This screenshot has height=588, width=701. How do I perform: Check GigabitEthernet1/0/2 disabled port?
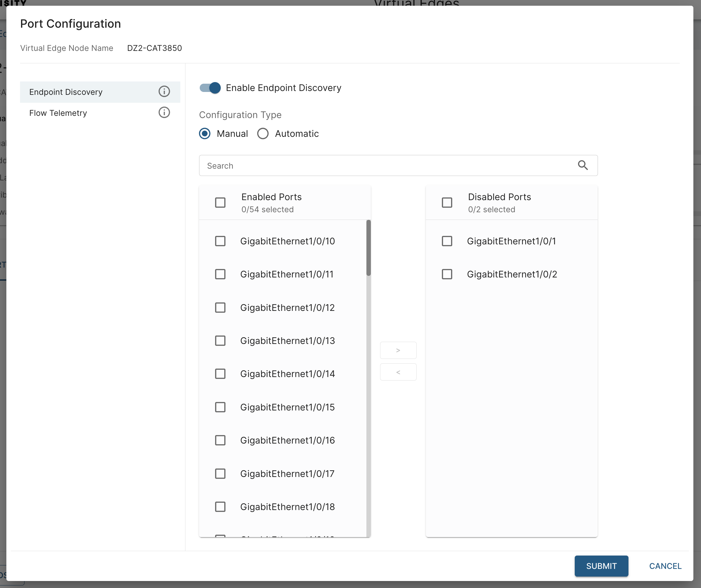pyautogui.click(x=447, y=274)
